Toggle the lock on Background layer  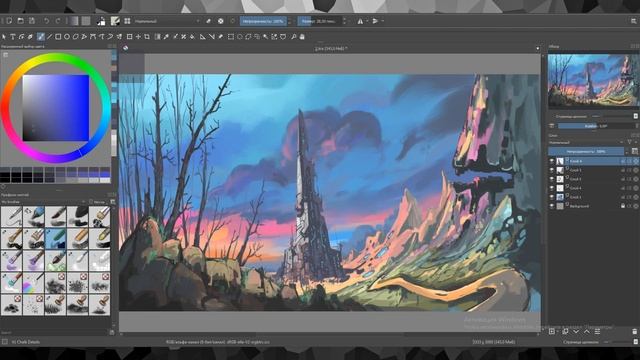pos(623,206)
